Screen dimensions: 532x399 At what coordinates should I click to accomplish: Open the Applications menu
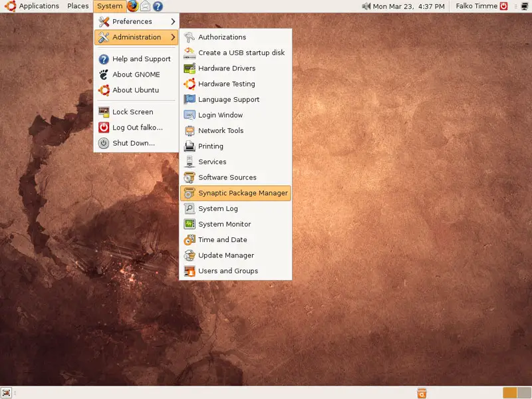click(x=39, y=6)
